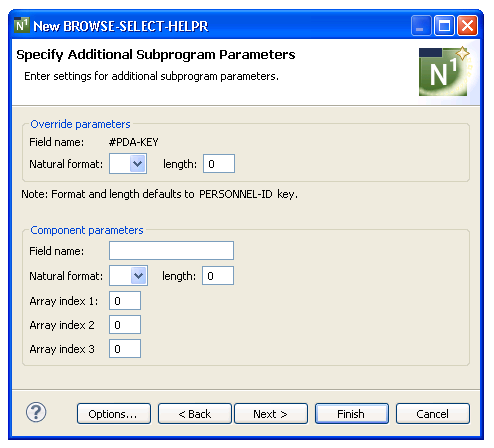This screenshot has width=494, height=448.
Task: Click the 'New BROWSE-SELECT-HELPR' title text
Action: tap(121, 26)
